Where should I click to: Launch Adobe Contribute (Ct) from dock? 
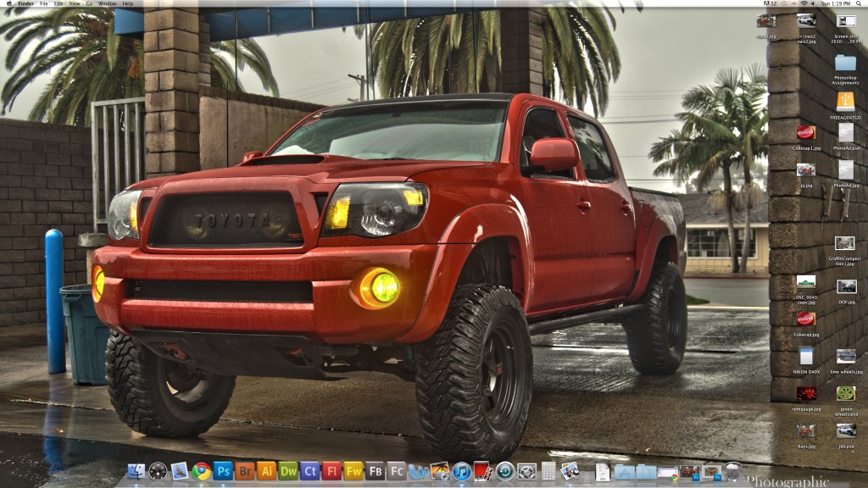309,471
